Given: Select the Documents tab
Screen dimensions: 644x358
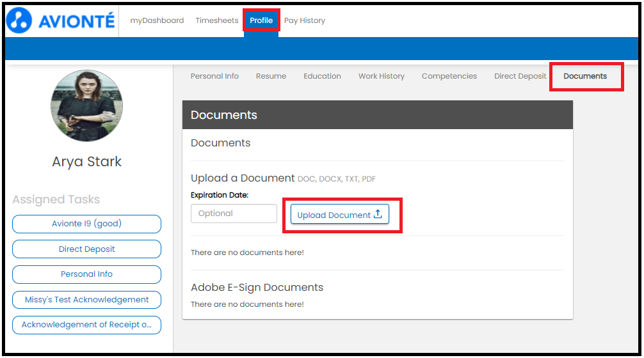Looking at the screenshot, I should pos(585,76).
